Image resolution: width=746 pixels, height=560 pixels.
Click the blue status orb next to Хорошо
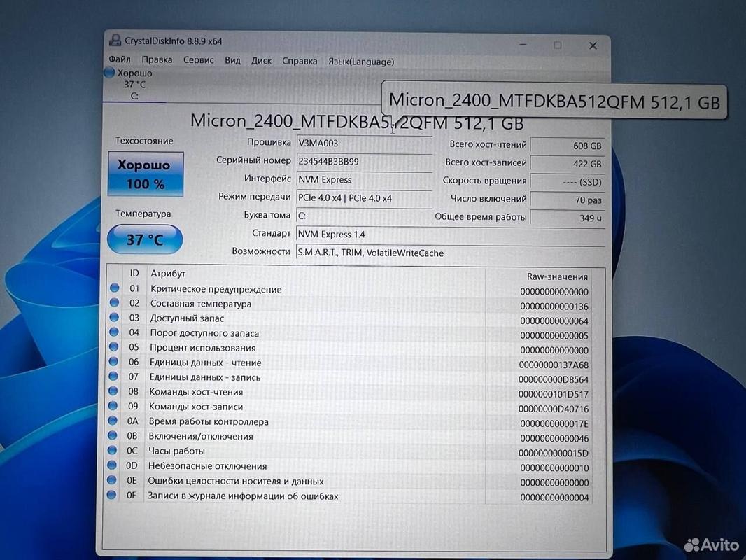pos(109,73)
